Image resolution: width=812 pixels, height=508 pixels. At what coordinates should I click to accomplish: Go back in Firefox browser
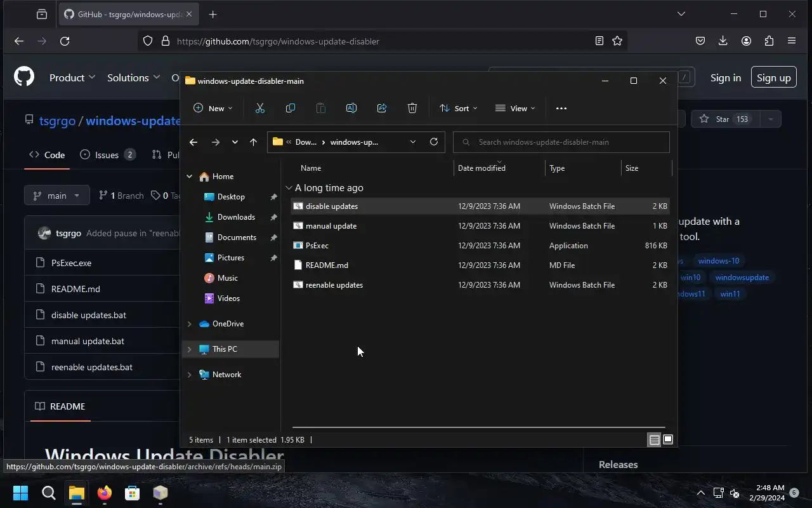[x=19, y=41]
